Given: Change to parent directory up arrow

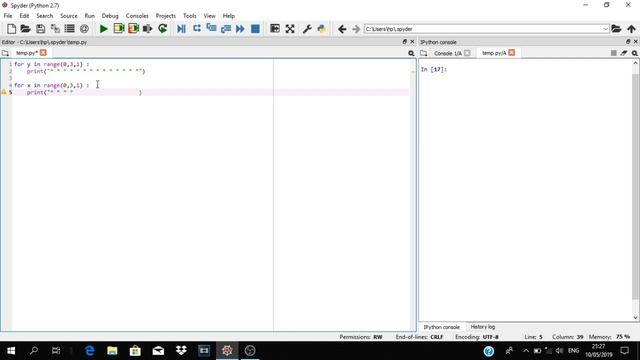Looking at the screenshot, I should pos(631,29).
